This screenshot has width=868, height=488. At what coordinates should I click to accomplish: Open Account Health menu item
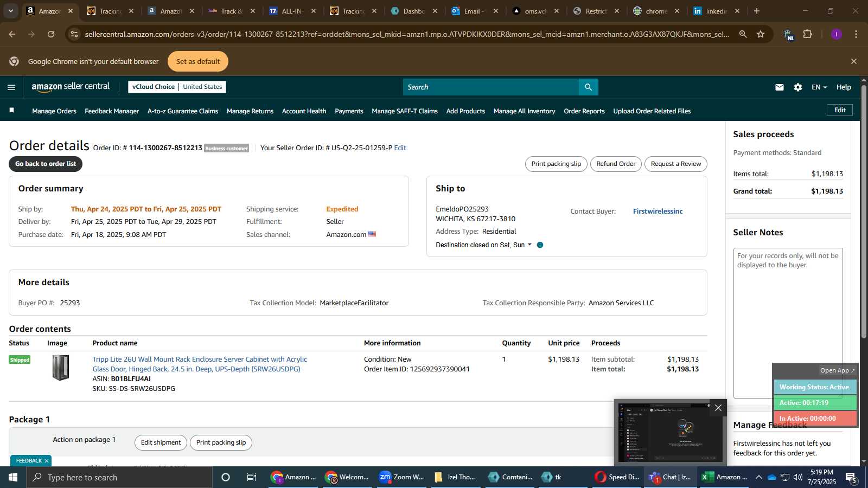(x=304, y=111)
